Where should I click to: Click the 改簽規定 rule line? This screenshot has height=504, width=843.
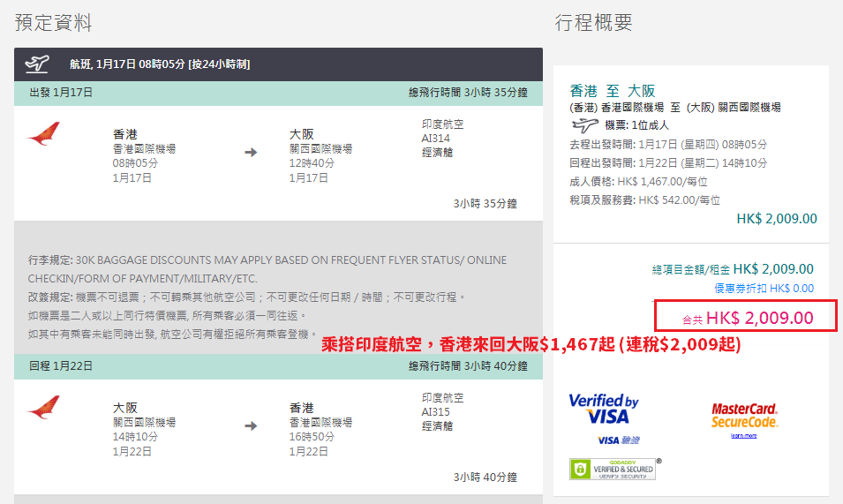click(247, 297)
